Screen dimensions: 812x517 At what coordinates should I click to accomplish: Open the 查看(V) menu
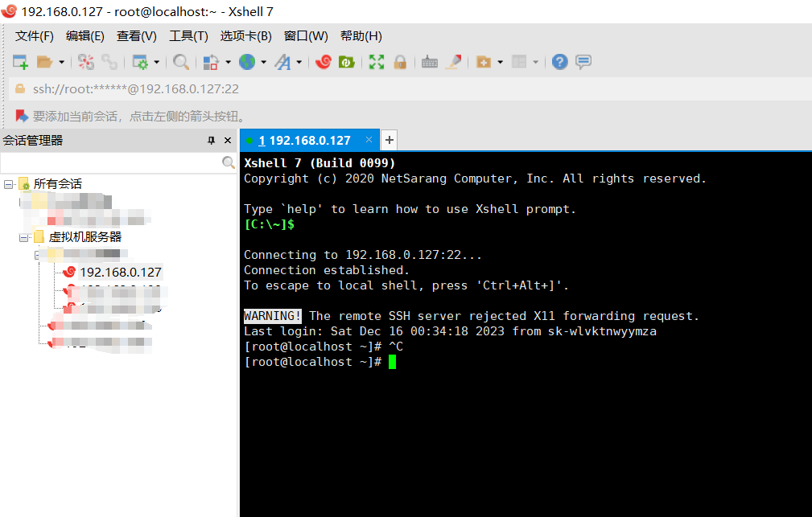click(136, 35)
